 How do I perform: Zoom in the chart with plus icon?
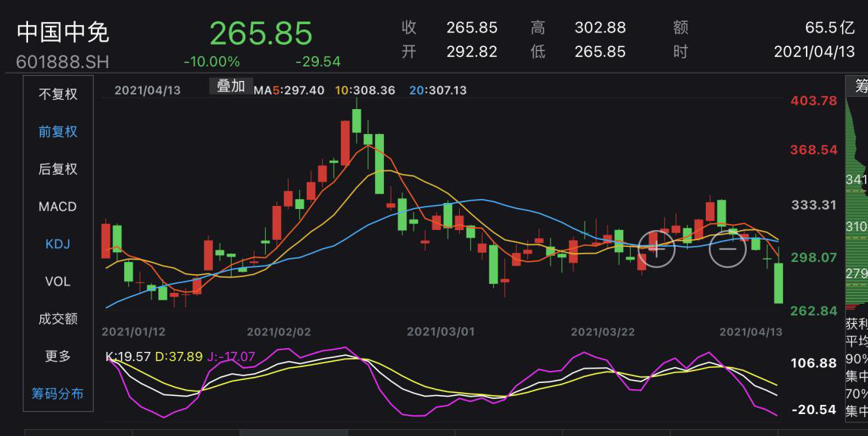coord(657,248)
